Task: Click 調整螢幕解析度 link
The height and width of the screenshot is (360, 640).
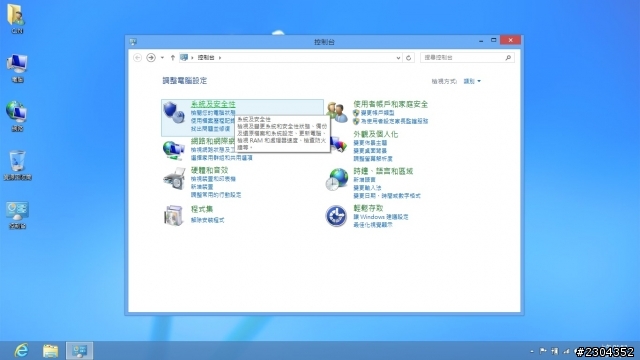Action: coord(373,159)
